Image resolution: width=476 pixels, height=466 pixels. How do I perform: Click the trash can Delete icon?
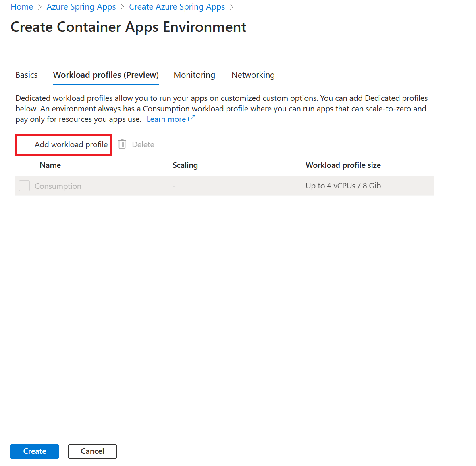[x=122, y=144]
